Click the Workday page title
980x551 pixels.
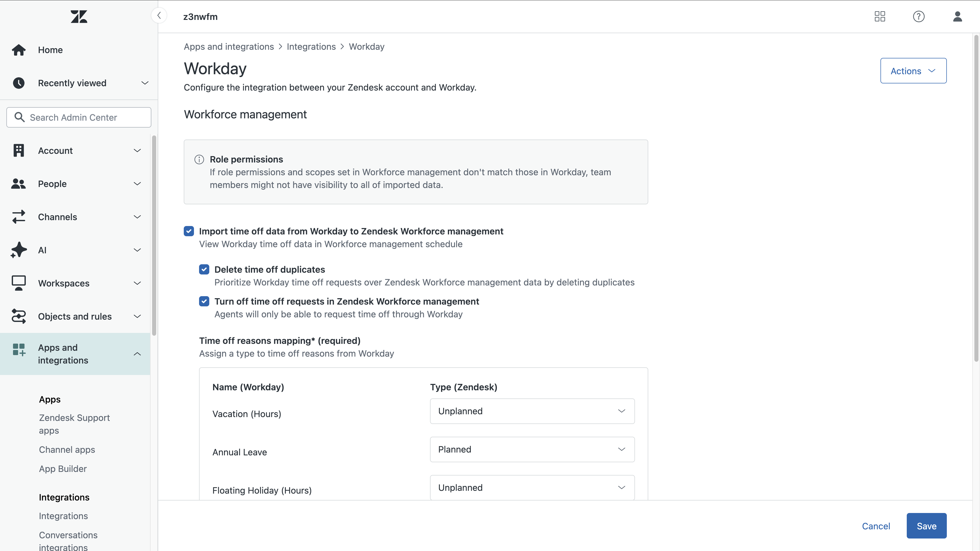coord(215,69)
